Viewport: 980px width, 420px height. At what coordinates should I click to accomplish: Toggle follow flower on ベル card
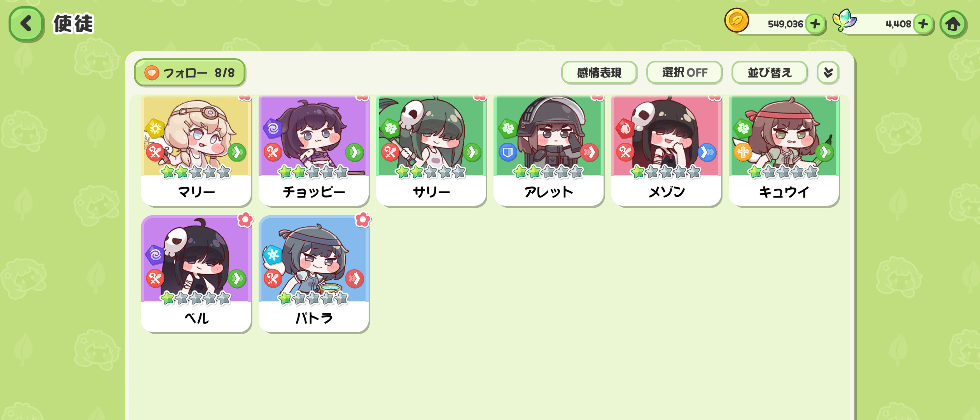point(245,220)
